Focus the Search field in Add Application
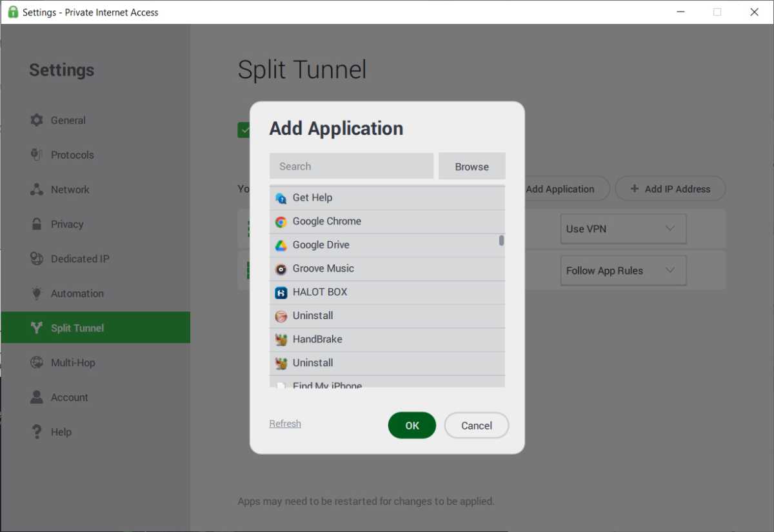This screenshot has width=774, height=532. [x=352, y=166]
